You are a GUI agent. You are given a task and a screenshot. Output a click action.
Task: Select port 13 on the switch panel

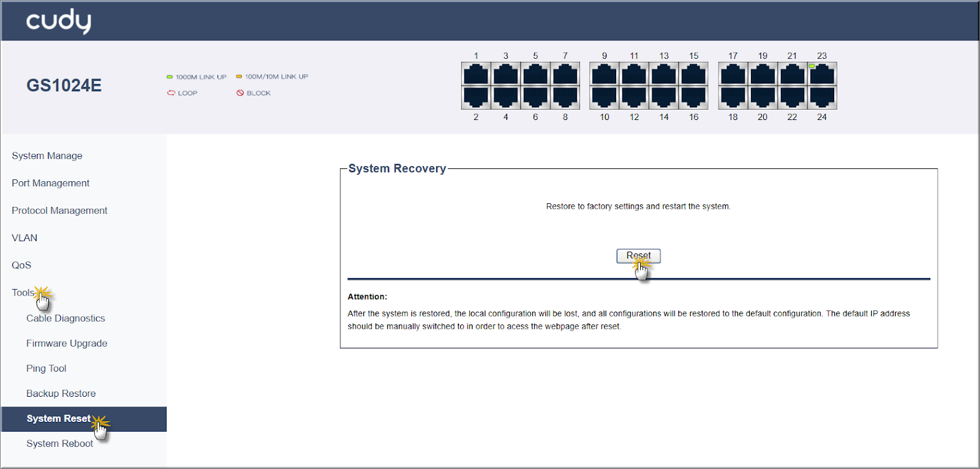click(x=664, y=75)
